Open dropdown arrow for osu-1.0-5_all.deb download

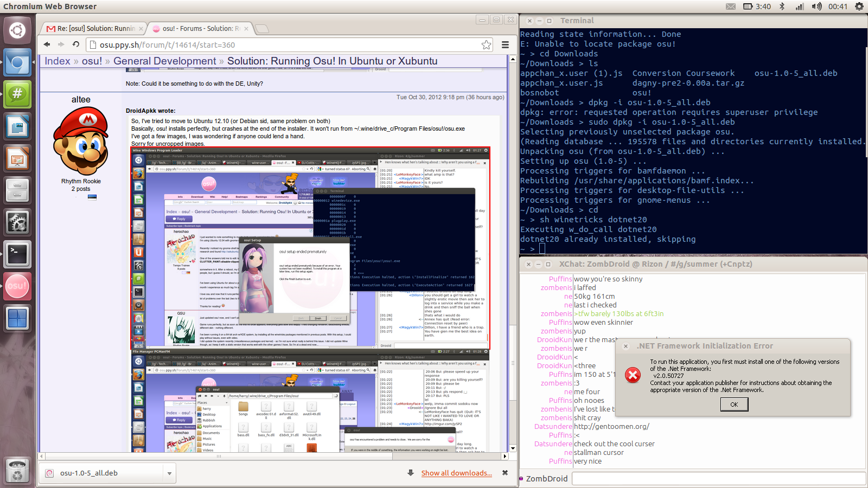(169, 473)
